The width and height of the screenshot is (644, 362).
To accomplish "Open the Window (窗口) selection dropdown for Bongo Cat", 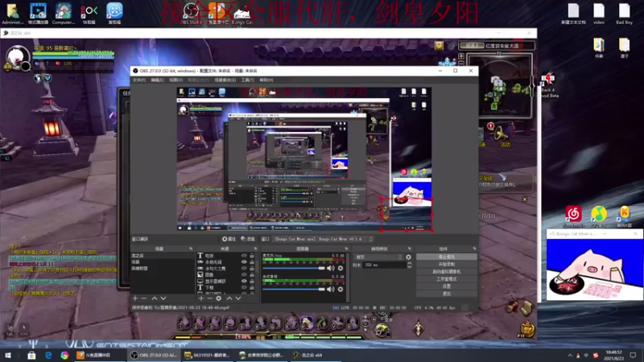I will pyautogui.click(x=324, y=239).
